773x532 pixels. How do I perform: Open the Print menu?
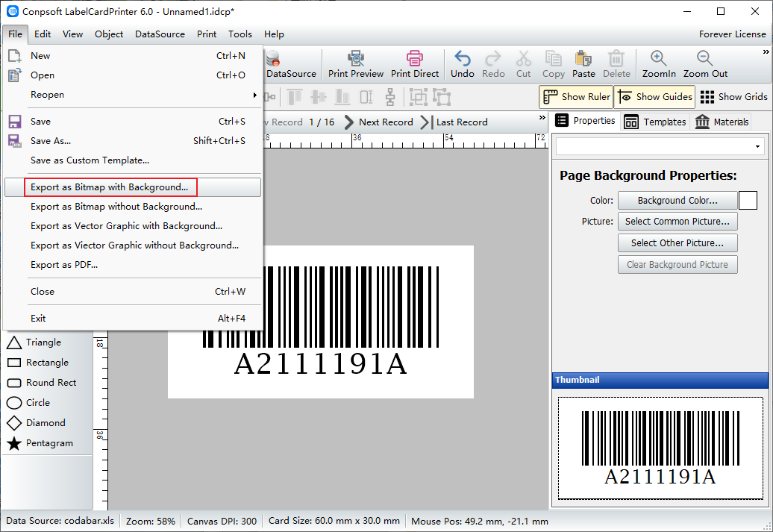[207, 34]
